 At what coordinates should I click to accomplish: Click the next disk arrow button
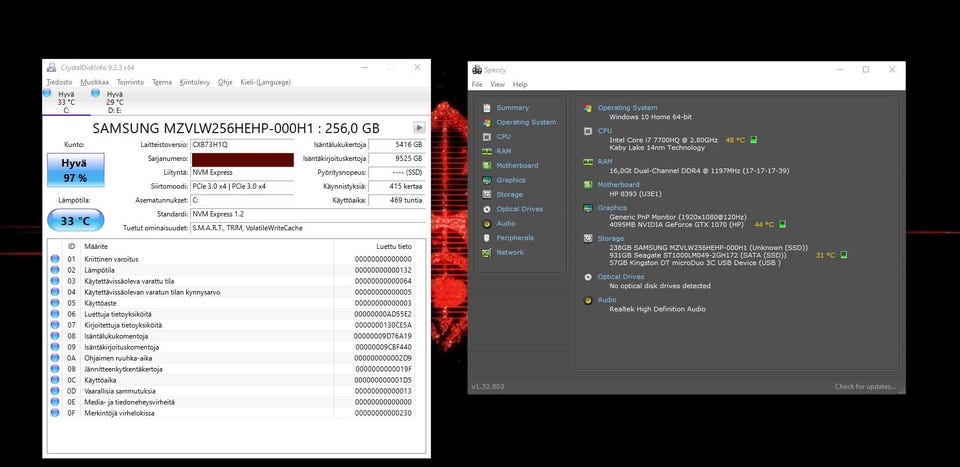(419, 128)
